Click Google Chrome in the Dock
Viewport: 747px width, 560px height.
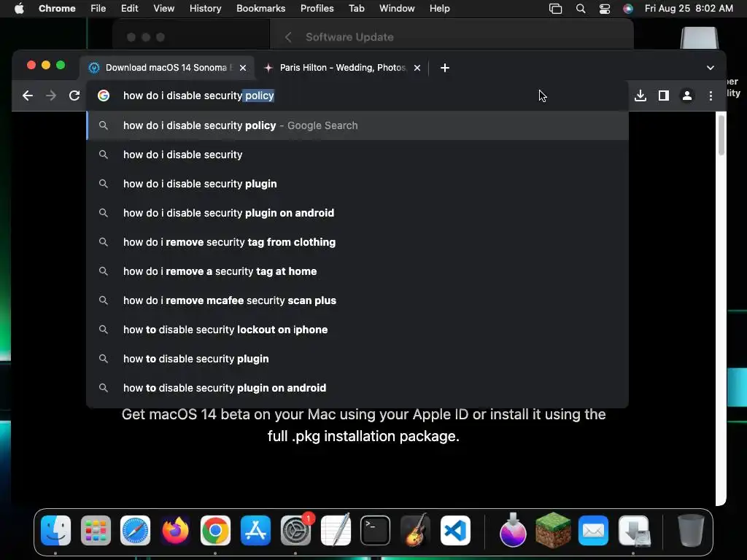tap(215, 531)
